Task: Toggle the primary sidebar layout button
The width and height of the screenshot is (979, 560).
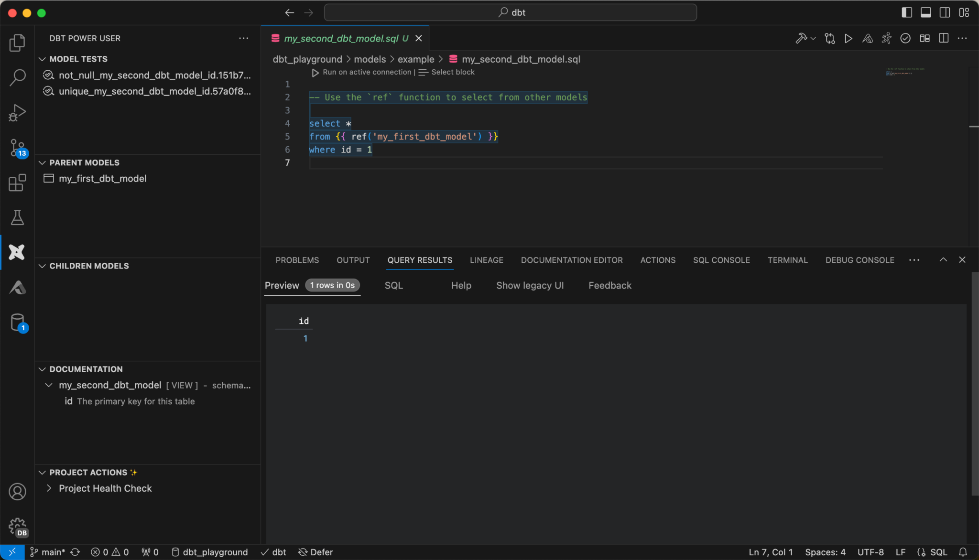Action: (907, 13)
